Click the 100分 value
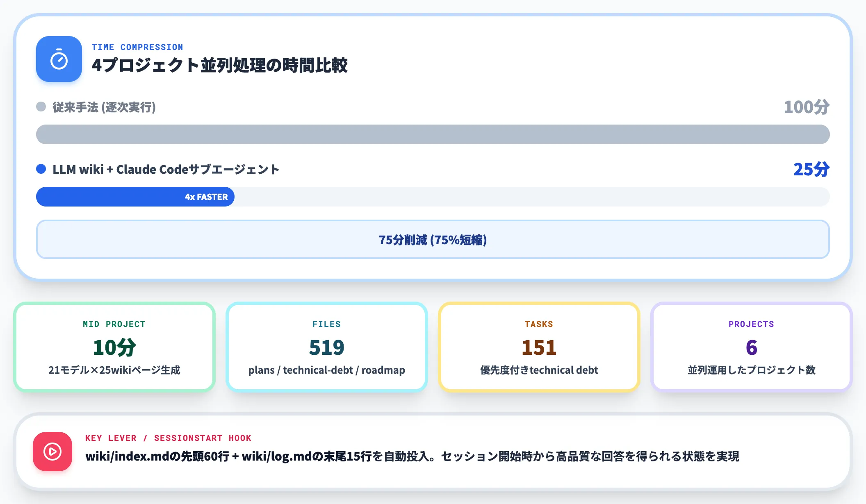The width and height of the screenshot is (866, 504). click(x=807, y=107)
